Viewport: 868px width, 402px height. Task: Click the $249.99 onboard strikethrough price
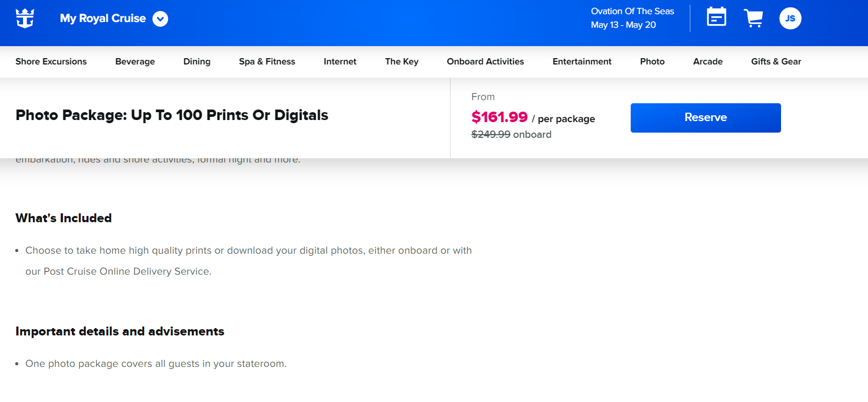[x=511, y=134]
